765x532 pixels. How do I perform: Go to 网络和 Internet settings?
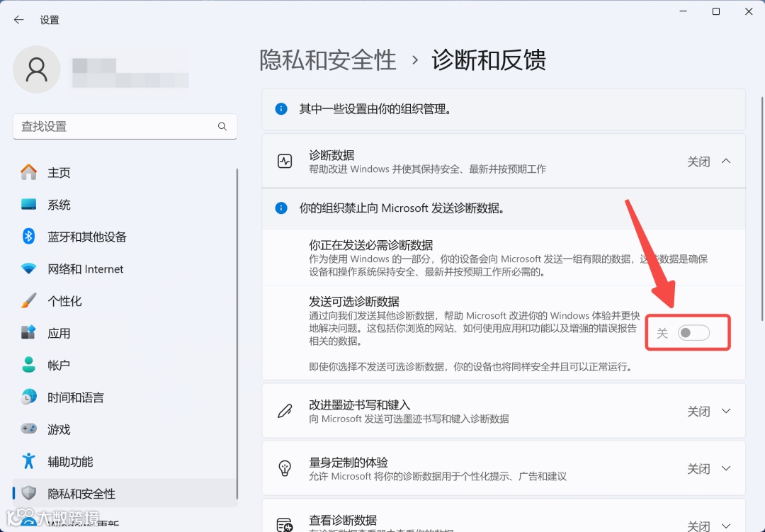coord(125,269)
